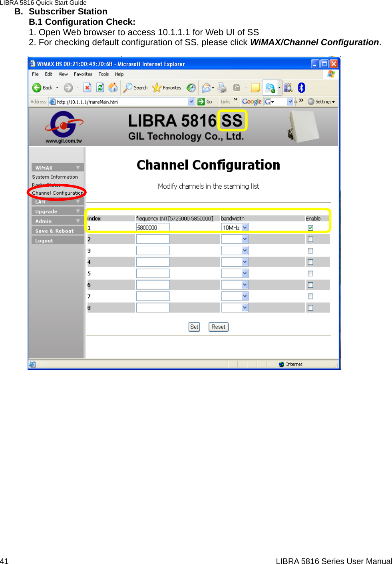The image size is (392, 564).
Task: Click the frequency field showing 5800000
Action: 153,227
